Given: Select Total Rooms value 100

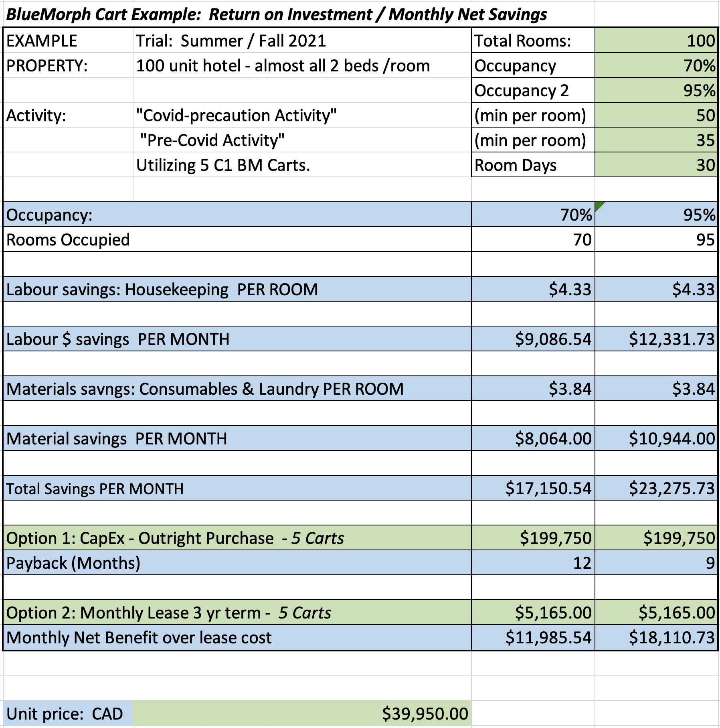Looking at the screenshot, I should pos(656,41).
